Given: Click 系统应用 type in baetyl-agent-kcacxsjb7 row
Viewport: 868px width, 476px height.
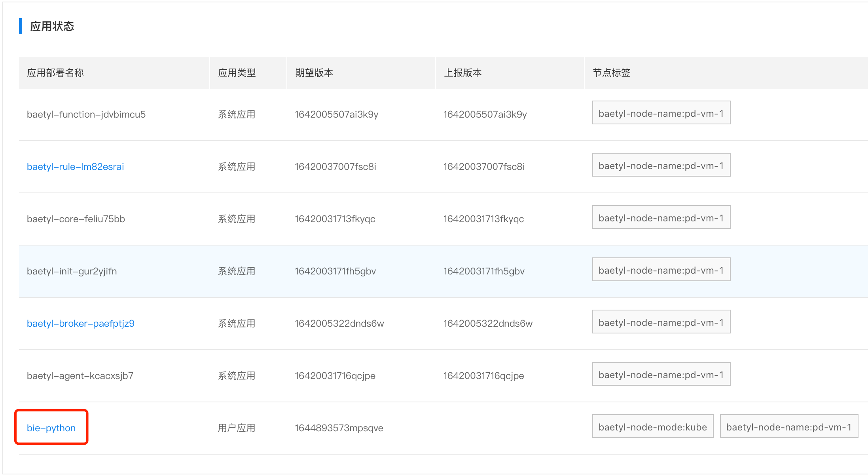Looking at the screenshot, I should [x=237, y=376].
